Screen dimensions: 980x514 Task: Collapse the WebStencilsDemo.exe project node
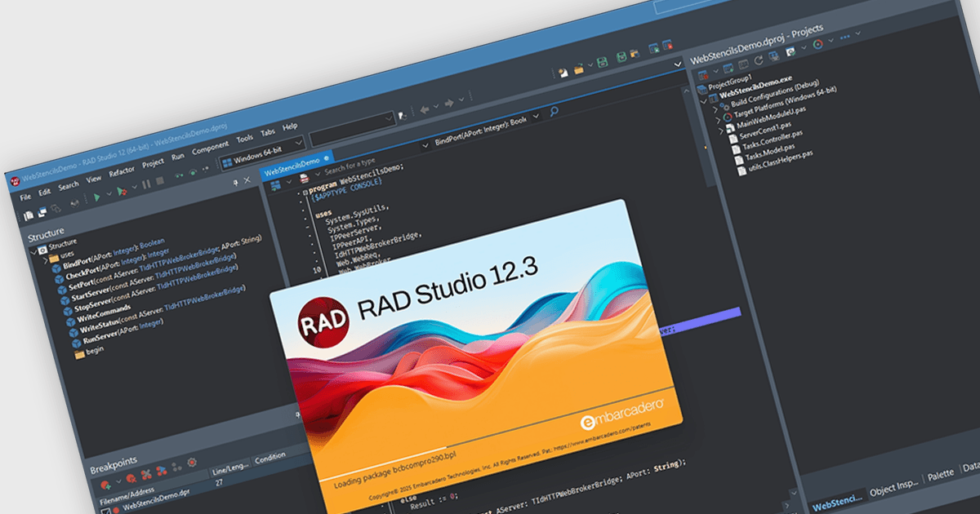[703, 101]
